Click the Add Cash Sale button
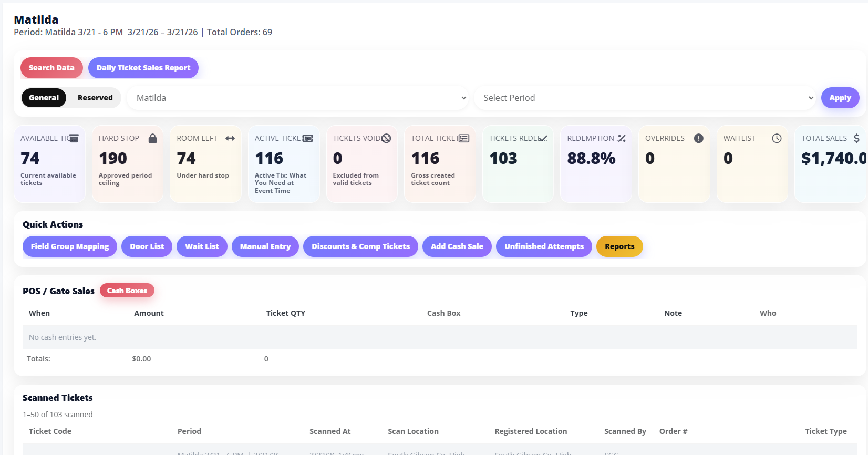Image resolution: width=868 pixels, height=455 pixels. click(x=457, y=246)
